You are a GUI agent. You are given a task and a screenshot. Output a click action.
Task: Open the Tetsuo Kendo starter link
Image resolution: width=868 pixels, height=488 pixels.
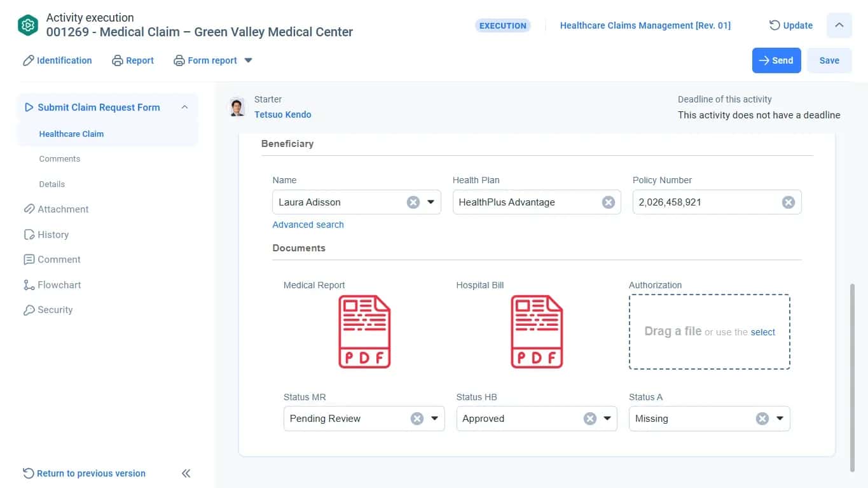coord(283,115)
